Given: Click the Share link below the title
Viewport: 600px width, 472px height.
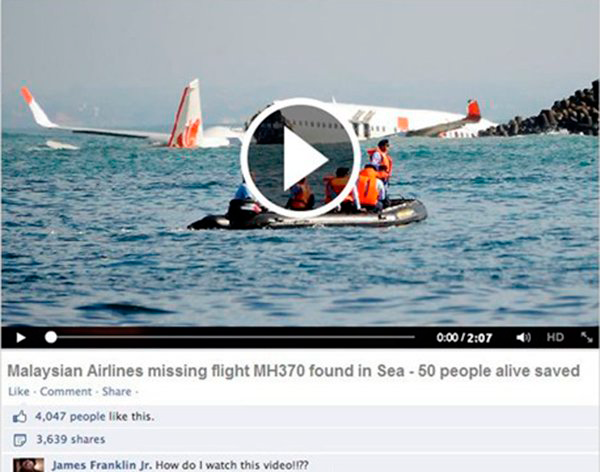Looking at the screenshot, I should tap(117, 392).
